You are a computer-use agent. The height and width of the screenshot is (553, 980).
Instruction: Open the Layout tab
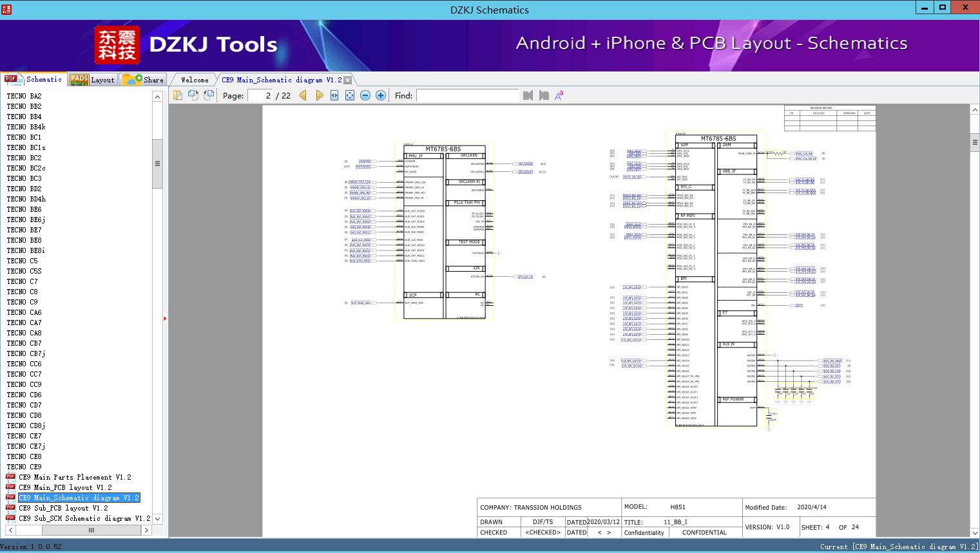[93, 80]
